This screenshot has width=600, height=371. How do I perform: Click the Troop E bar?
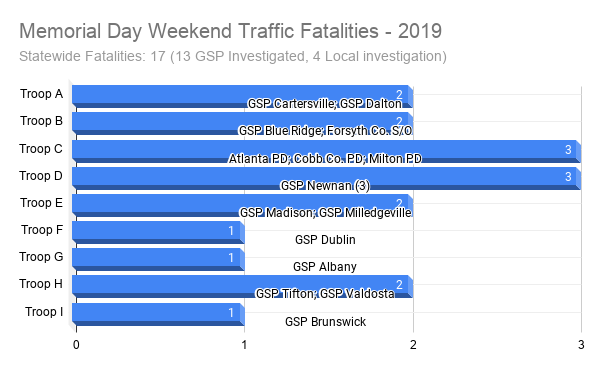coord(243,205)
